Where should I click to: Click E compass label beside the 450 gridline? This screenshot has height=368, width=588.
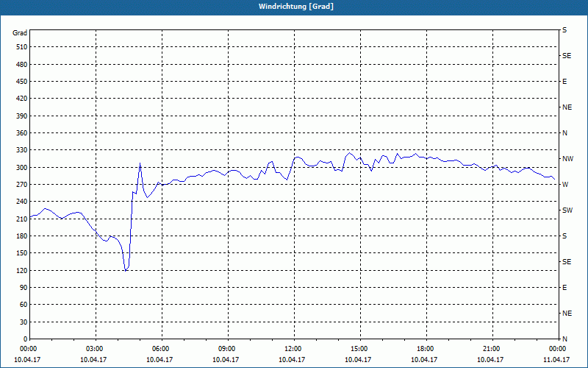[x=564, y=82]
